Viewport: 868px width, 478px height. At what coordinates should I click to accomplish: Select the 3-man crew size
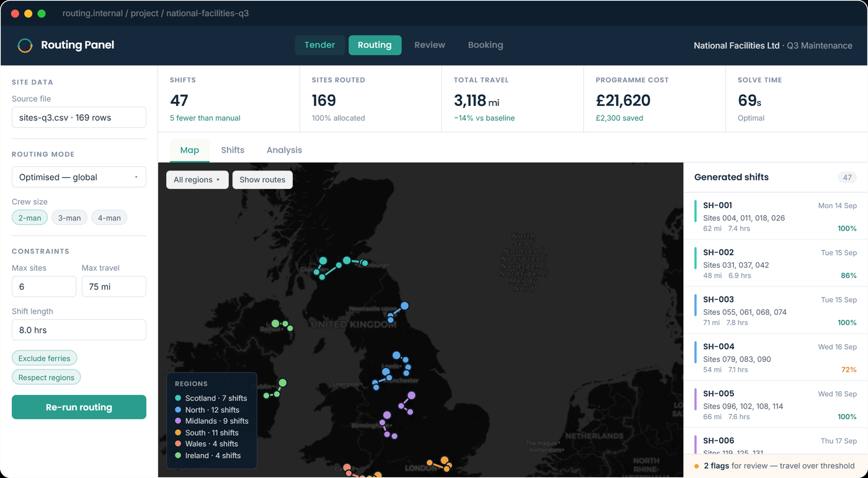click(x=69, y=218)
